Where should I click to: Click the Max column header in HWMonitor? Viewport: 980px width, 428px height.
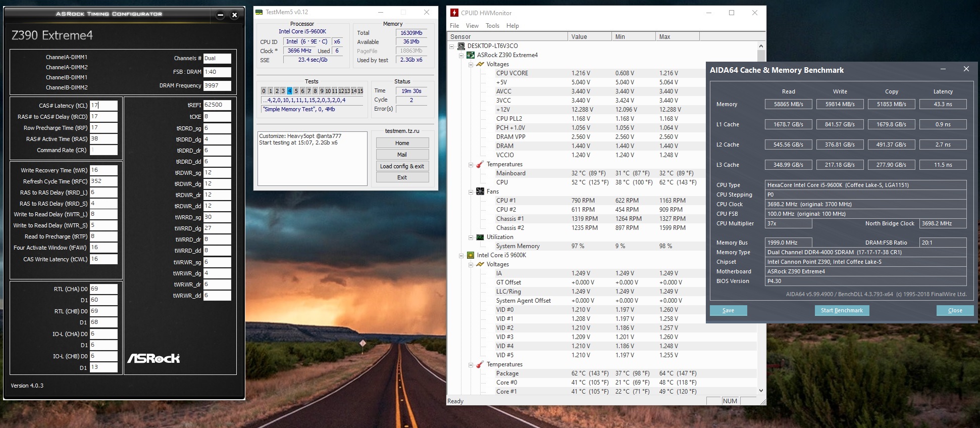(678, 36)
